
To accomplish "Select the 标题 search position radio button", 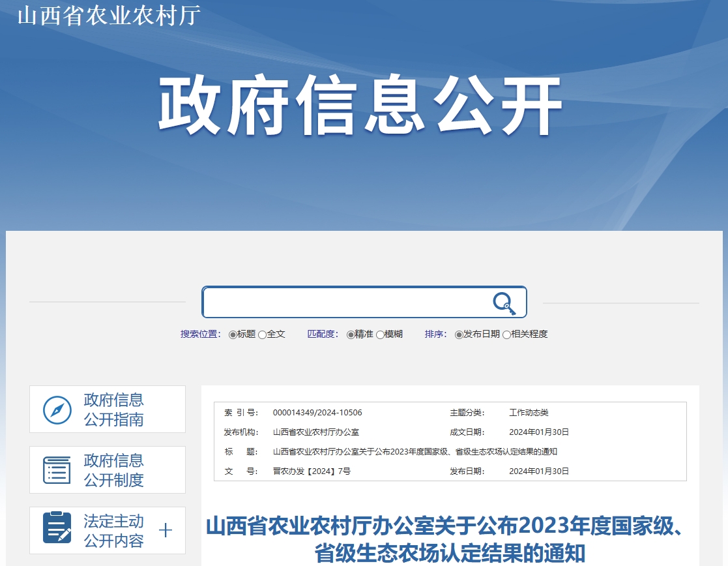I will (233, 335).
